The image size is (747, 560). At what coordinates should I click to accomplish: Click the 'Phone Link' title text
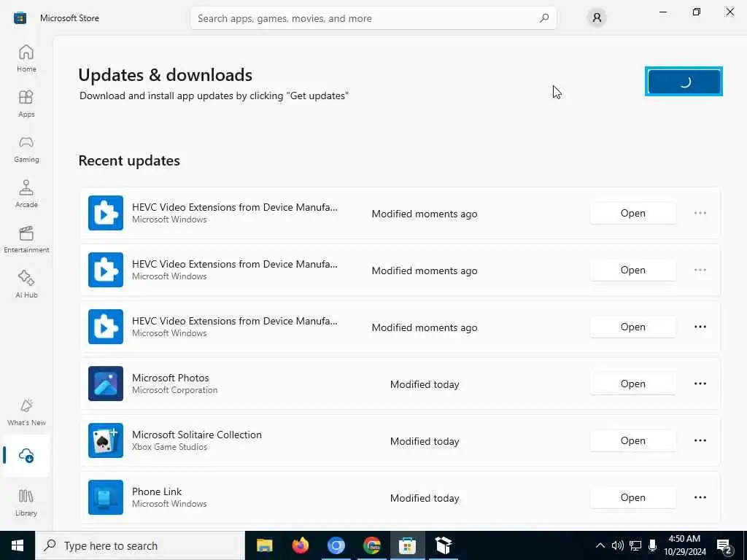click(x=157, y=491)
